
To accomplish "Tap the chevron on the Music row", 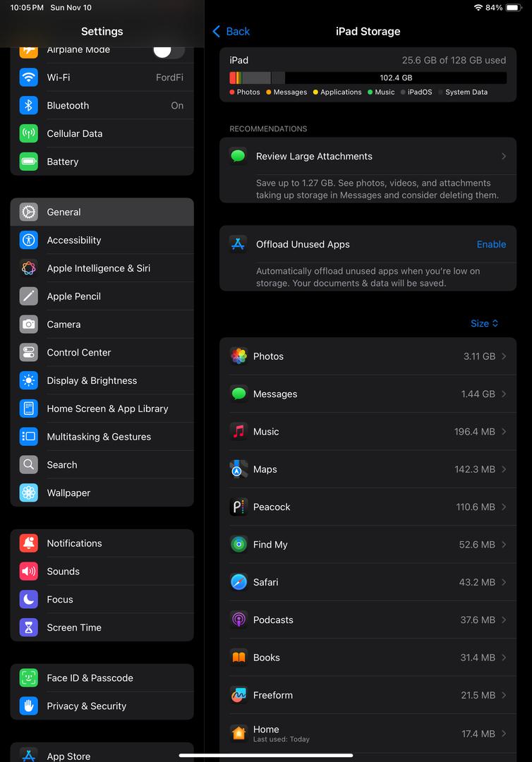I will 504,432.
